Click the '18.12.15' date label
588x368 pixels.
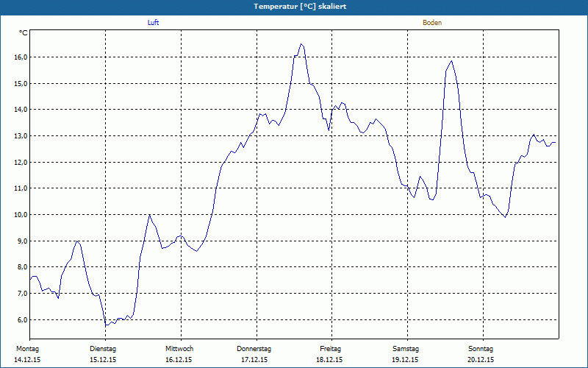(329, 360)
